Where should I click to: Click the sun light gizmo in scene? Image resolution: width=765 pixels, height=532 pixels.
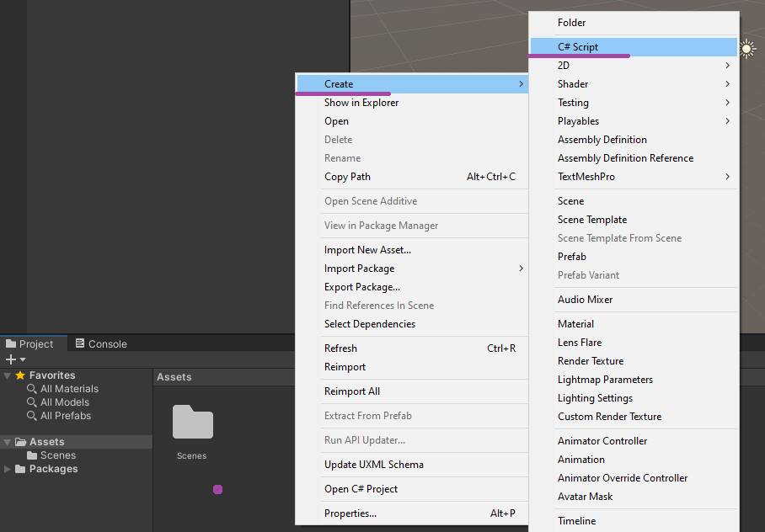(746, 49)
